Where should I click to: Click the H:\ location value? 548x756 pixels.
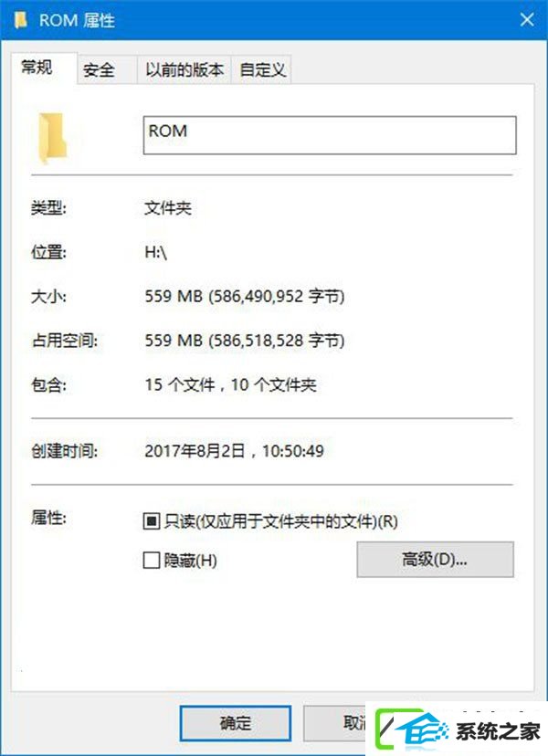click(156, 252)
